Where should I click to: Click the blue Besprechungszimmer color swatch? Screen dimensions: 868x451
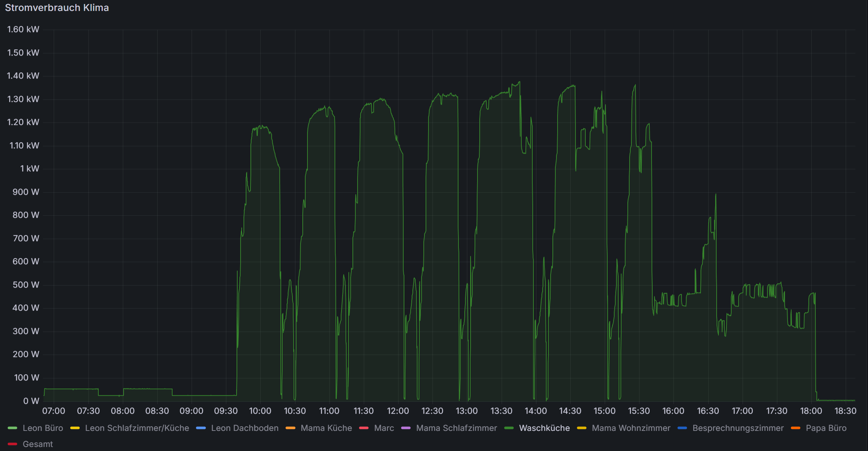[682, 428]
